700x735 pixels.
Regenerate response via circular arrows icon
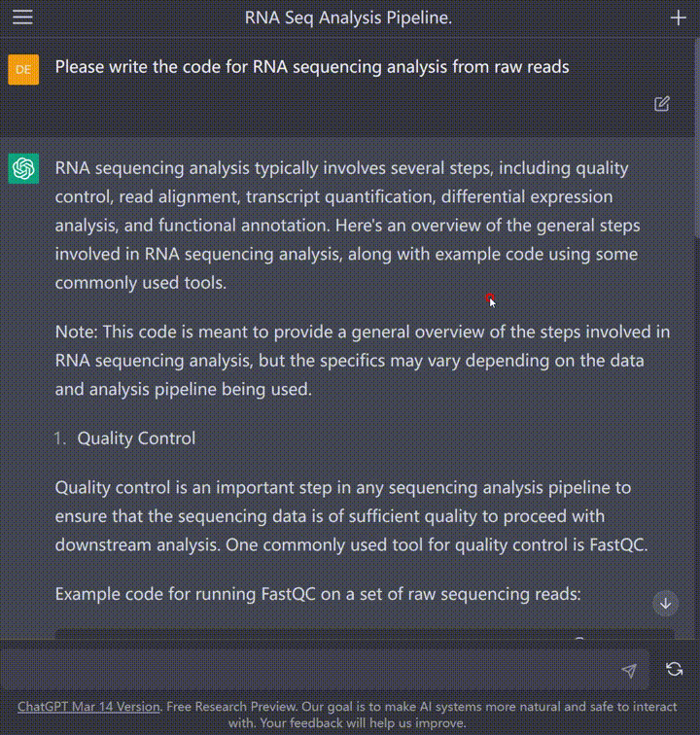[x=674, y=669]
